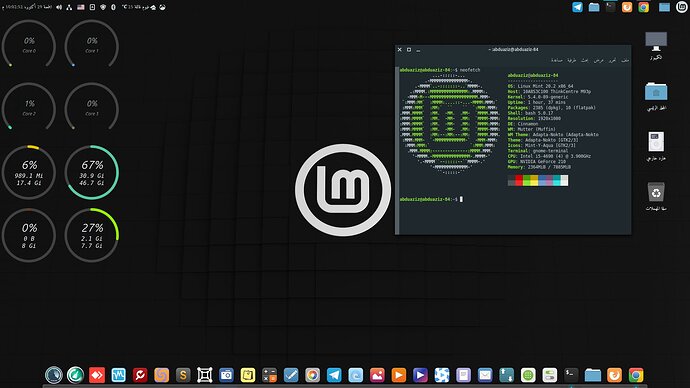This screenshot has width=690, height=388.
Task: Open the up-down transfer arrows app in dock
Action: coord(506,375)
